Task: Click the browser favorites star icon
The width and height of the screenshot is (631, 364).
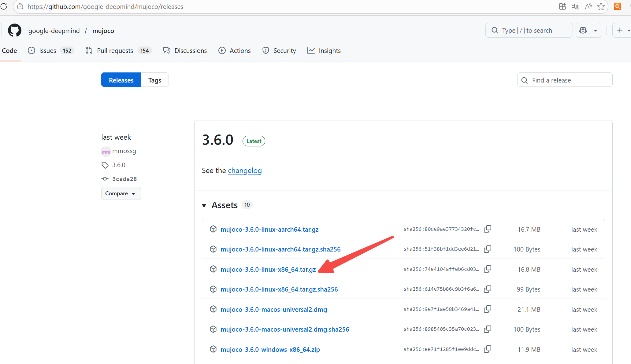Action: 601,6
